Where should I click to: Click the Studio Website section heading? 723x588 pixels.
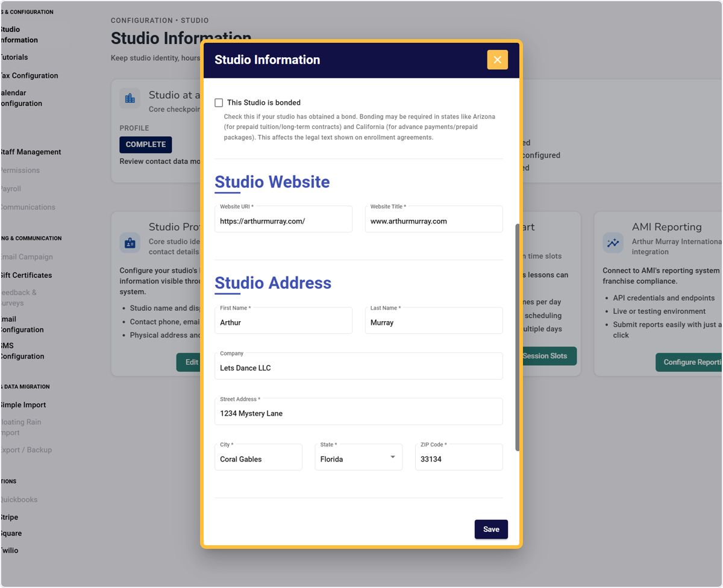272,182
